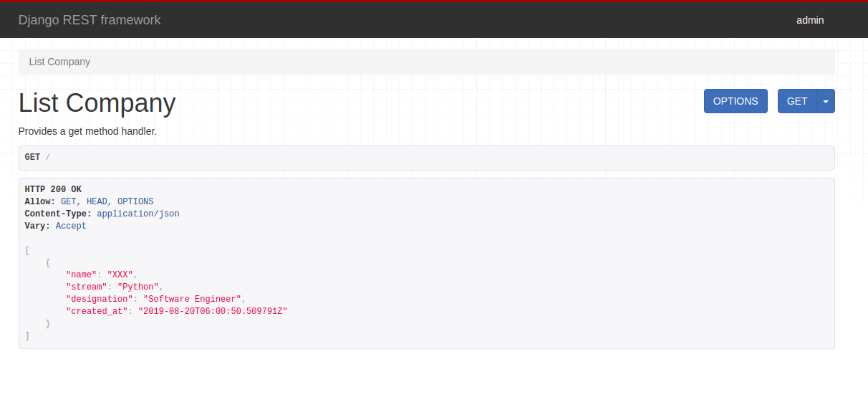Select the List Company page heading
This screenshot has width=868, height=415.
(97, 103)
